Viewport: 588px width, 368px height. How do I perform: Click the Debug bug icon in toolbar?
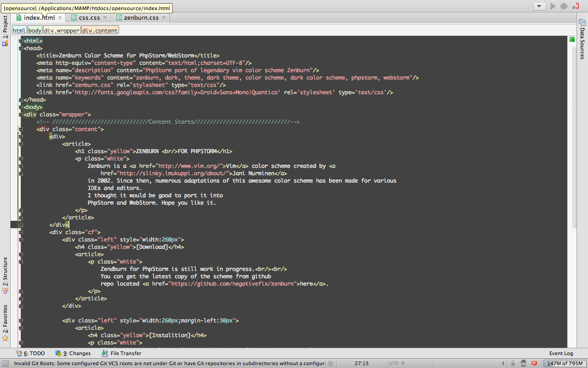(x=564, y=6)
